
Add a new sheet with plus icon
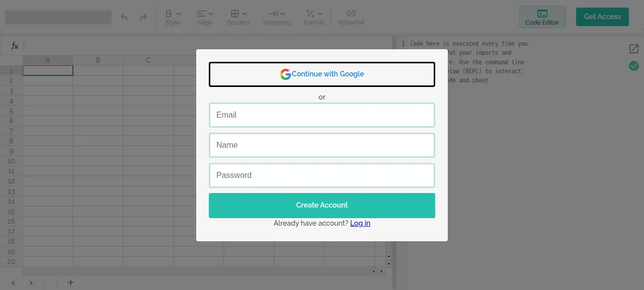pyautogui.click(x=70, y=282)
